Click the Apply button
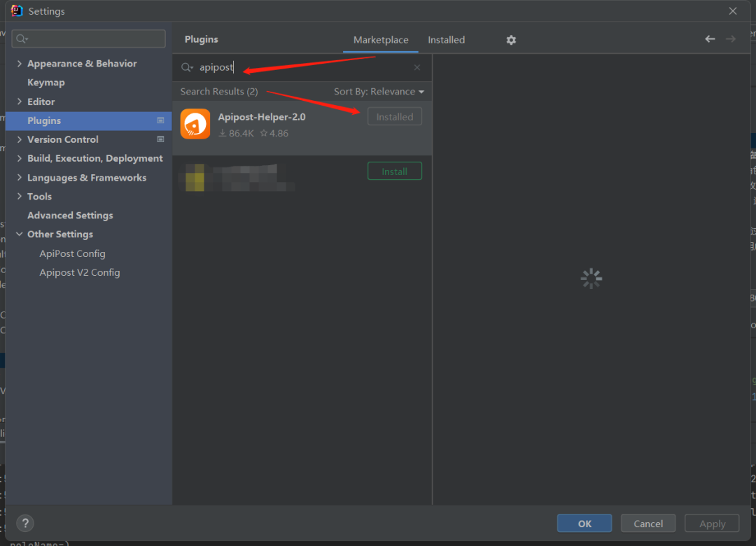 click(x=712, y=524)
